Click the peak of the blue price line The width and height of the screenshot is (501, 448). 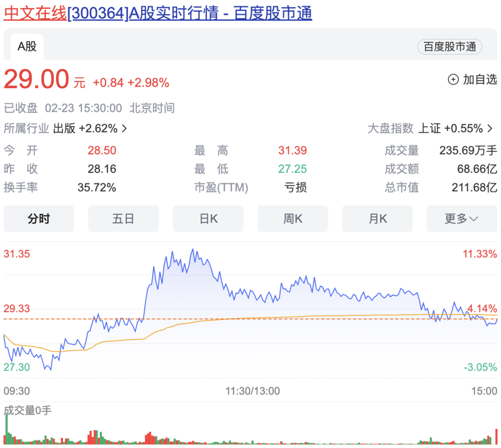point(192,250)
